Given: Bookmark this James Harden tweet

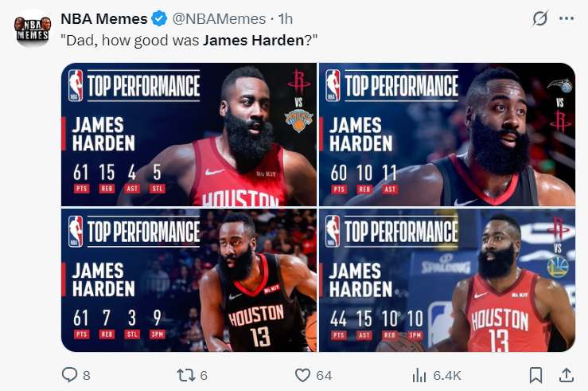Looking at the screenshot, I should pyautogui.click(x=536, y=374).
